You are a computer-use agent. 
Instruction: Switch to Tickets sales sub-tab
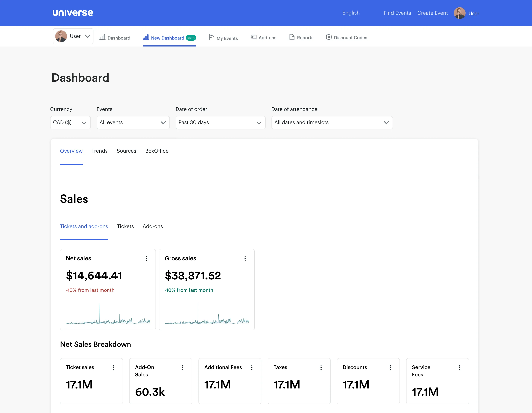point(125,226)
